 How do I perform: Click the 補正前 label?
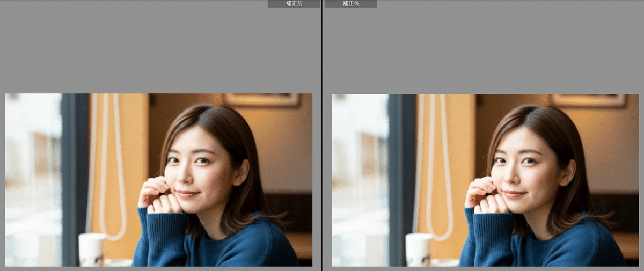coord(294,4)
